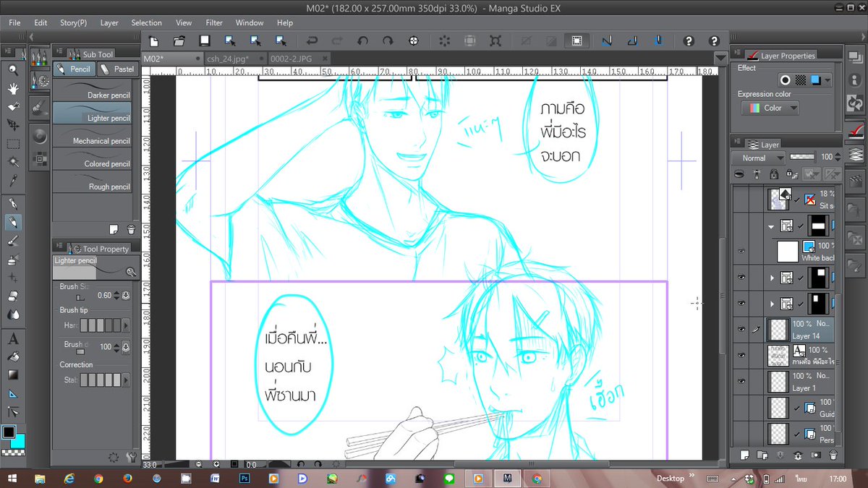Screen dimensions: 868x488
Task: Open the Filter menu
Action: click(x=214, y=22)
